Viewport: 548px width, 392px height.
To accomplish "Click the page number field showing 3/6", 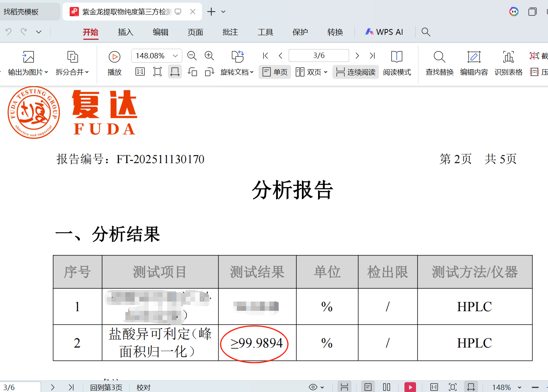I will (319, 56).
